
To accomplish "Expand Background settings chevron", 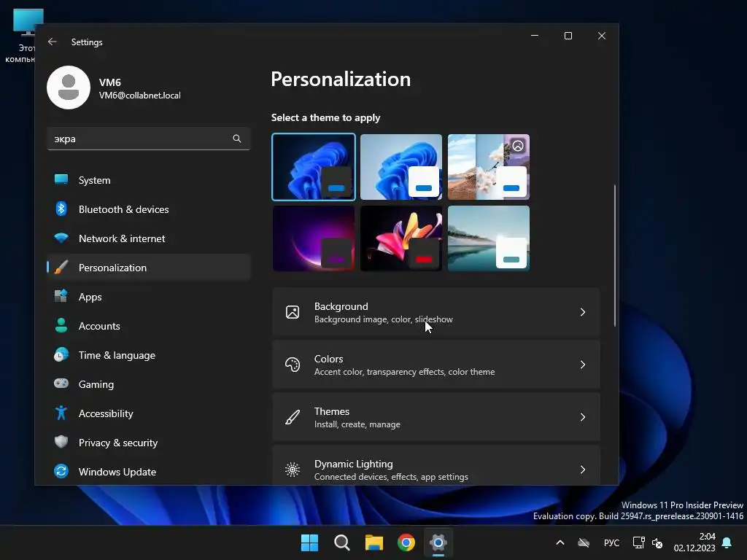I will tap(583, 312).
